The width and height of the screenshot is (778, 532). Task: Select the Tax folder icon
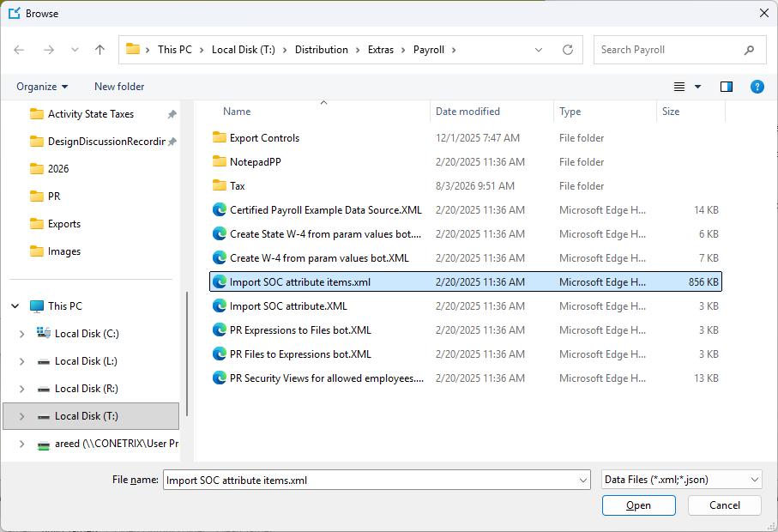pos(220,185)
